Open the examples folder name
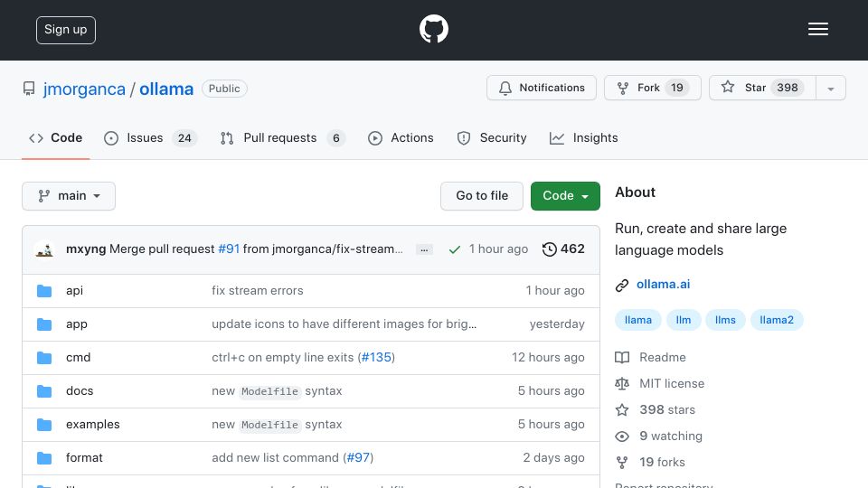This screenshot has width=868, height=488. tap(93, 425)
